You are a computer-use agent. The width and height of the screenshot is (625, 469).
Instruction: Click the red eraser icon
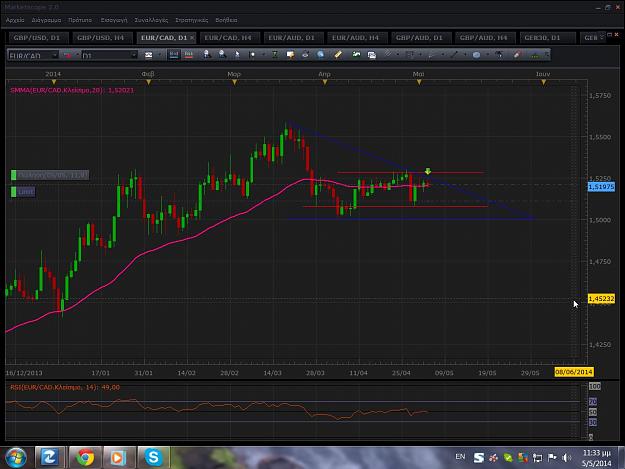(517, 55)
